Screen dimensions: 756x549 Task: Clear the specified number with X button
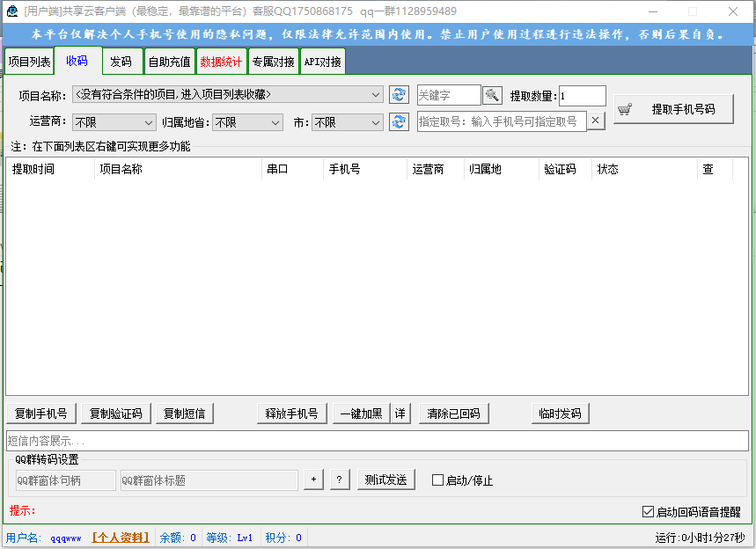pos(596,121)
